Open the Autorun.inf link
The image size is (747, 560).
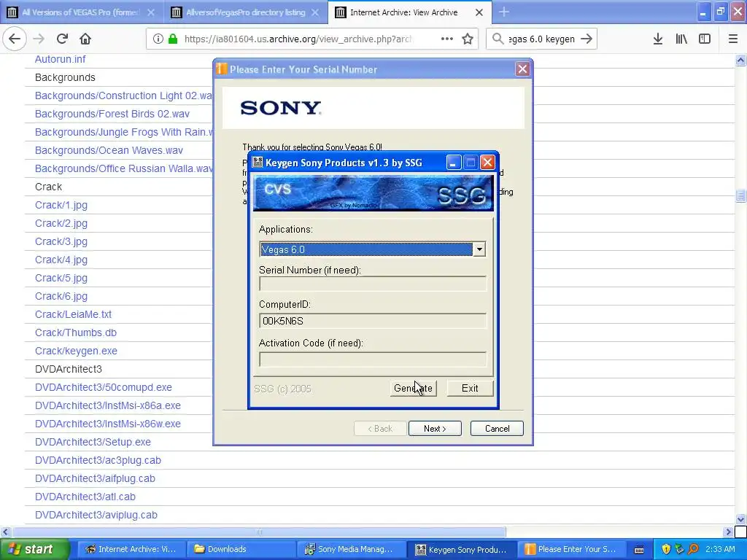60,59
